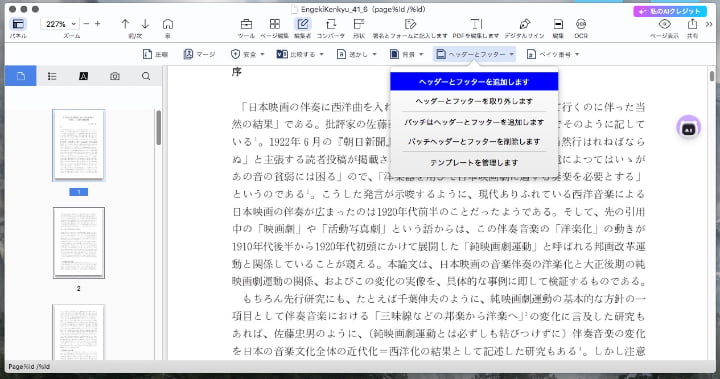This screenshot has height=379, width=720.
Task: Go to next page with down arrow
Action: pos(145,24)
